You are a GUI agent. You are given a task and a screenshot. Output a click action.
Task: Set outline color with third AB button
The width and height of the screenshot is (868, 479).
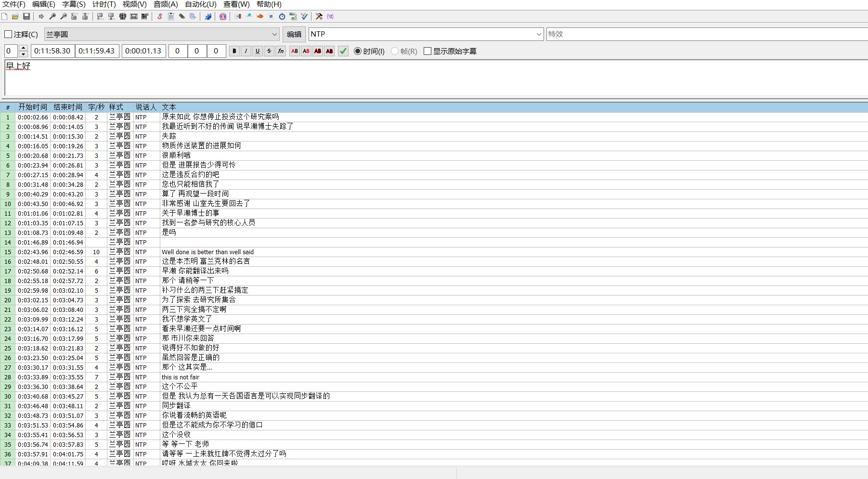[x=318, y=51]
